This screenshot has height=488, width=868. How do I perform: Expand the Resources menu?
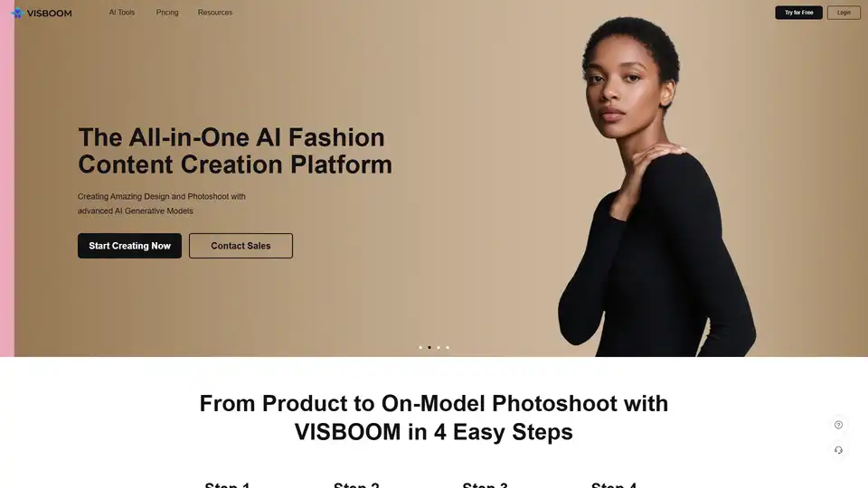(215, 12)
